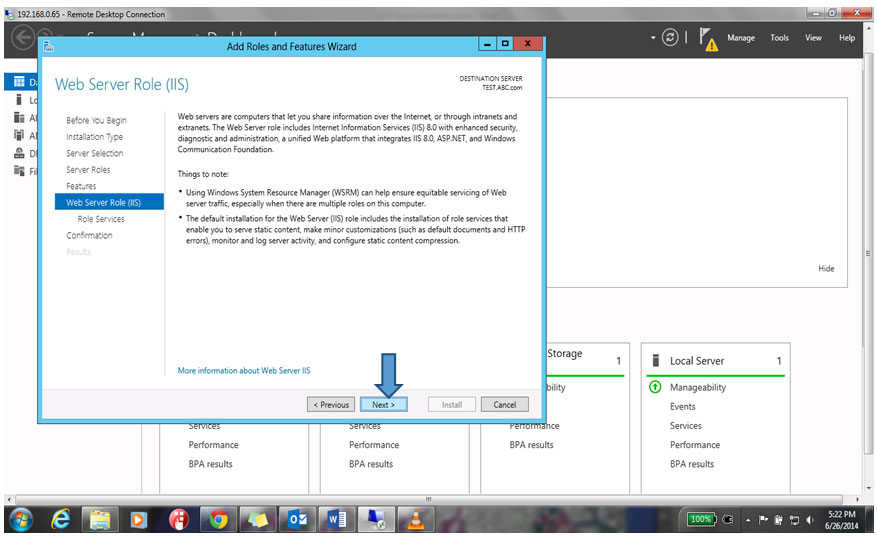The height and width of the screenshot is (539, 877).
Task: Click the Storage tile heading
Action: coord(564,353)
